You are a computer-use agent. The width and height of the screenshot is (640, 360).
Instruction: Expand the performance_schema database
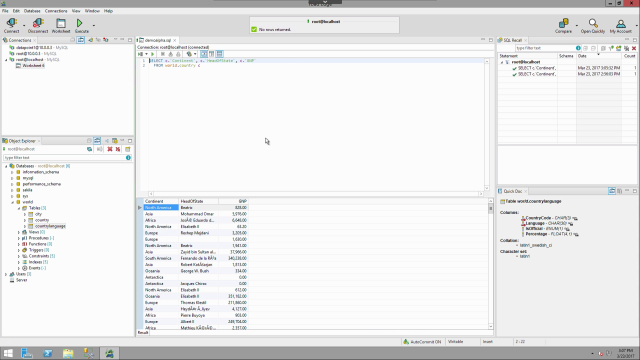pyautogui.click(x=12, y=184)
